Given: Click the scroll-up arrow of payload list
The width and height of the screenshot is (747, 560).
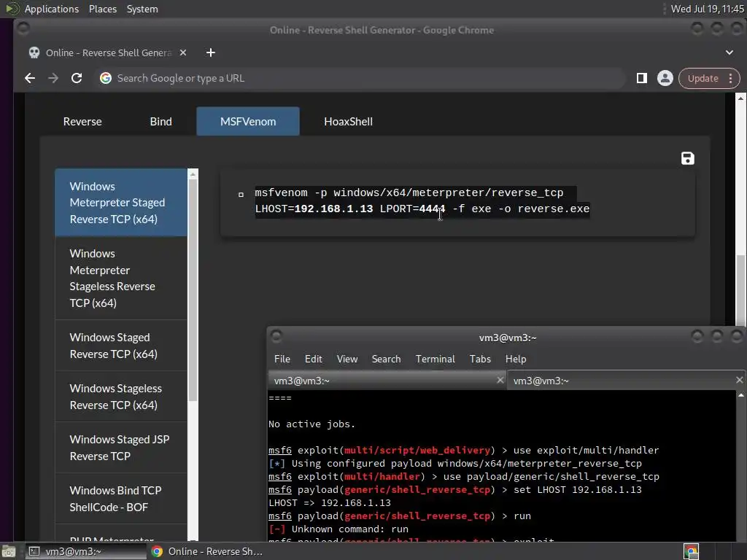Looking at the screenshot, I should click(x=193, y=174).
